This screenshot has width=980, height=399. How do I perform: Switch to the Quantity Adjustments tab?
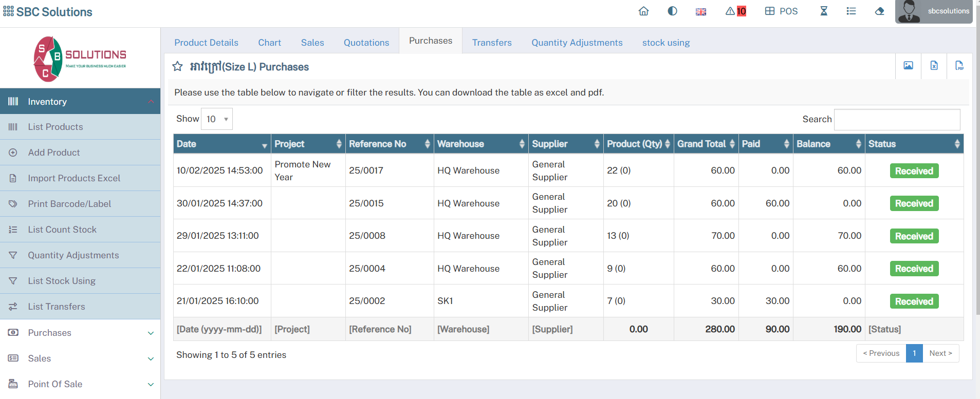click(577, 43)
